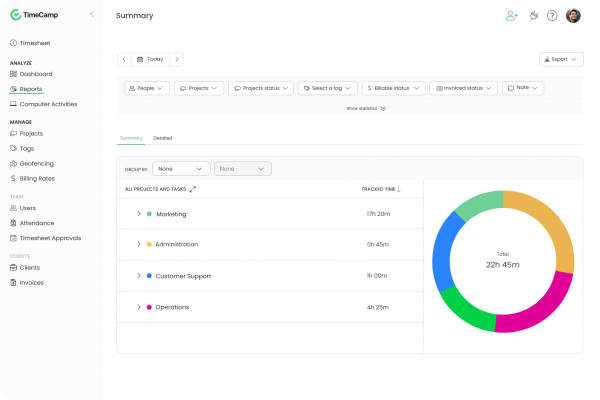Switch to the Detailed tab
Viewport: 600px width, 400px height.
click(x=162, y=138)
